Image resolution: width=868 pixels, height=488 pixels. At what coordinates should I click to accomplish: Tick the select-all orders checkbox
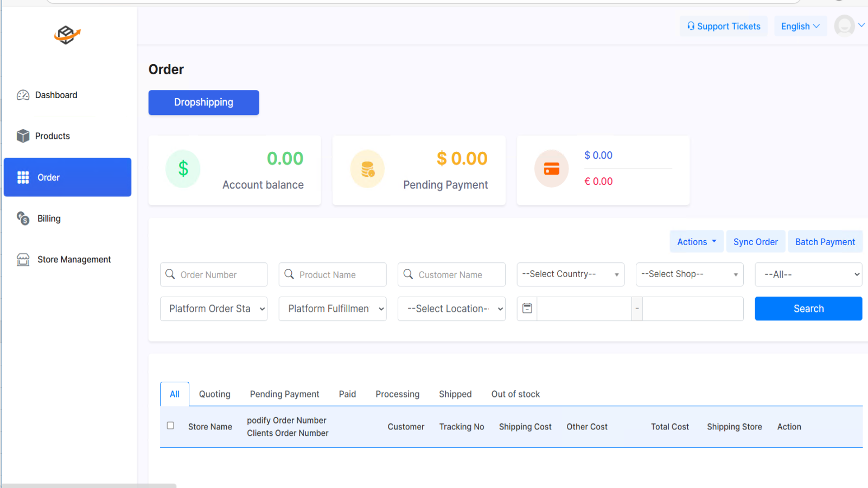tap(170, 426)
